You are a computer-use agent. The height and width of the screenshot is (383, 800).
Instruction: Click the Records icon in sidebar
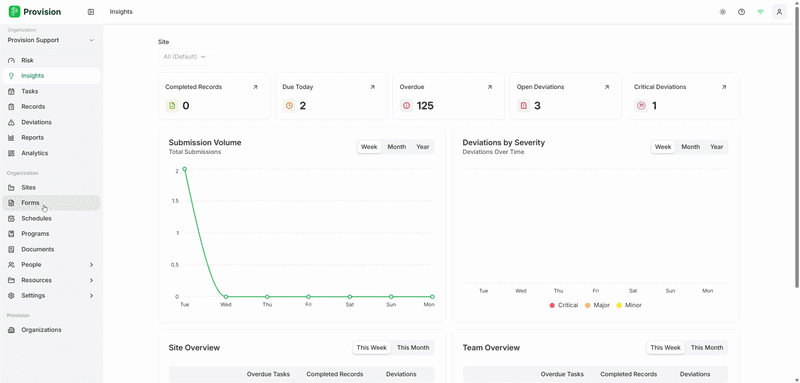click(x=11, y=107)
